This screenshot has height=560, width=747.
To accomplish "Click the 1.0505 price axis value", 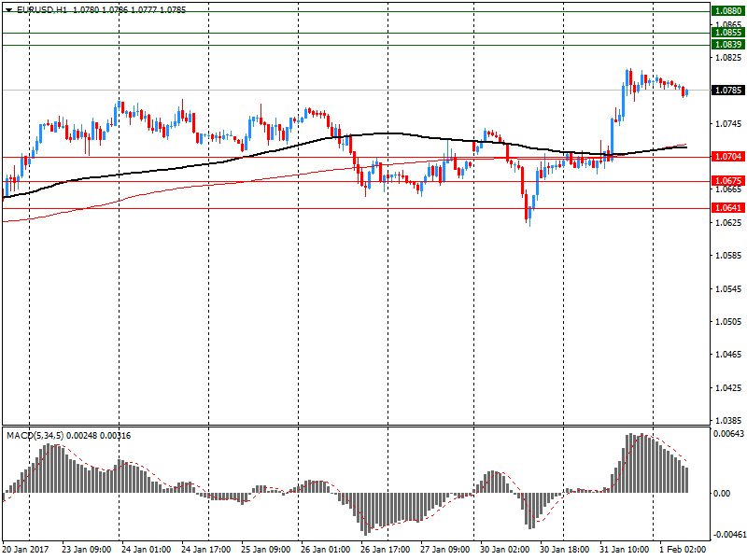I will (x=728, y=322).
